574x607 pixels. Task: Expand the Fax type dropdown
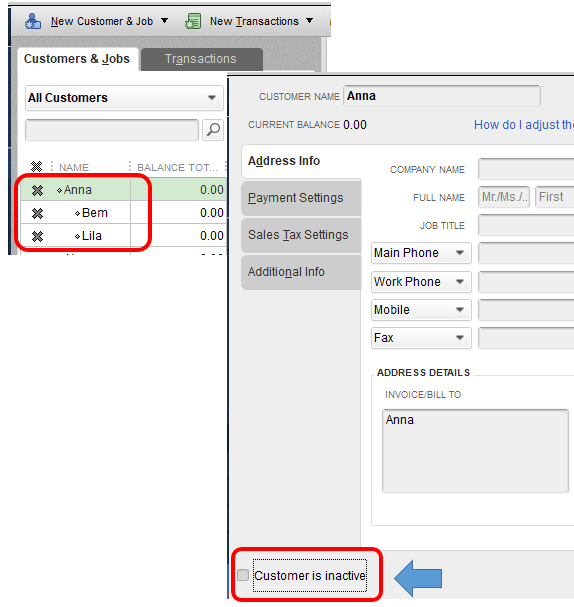coord(421,338)
